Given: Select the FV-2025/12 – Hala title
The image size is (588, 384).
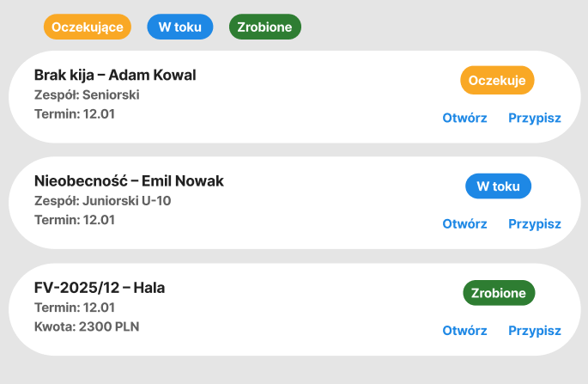Looking at the screenshot, I should tap(99, 288).
